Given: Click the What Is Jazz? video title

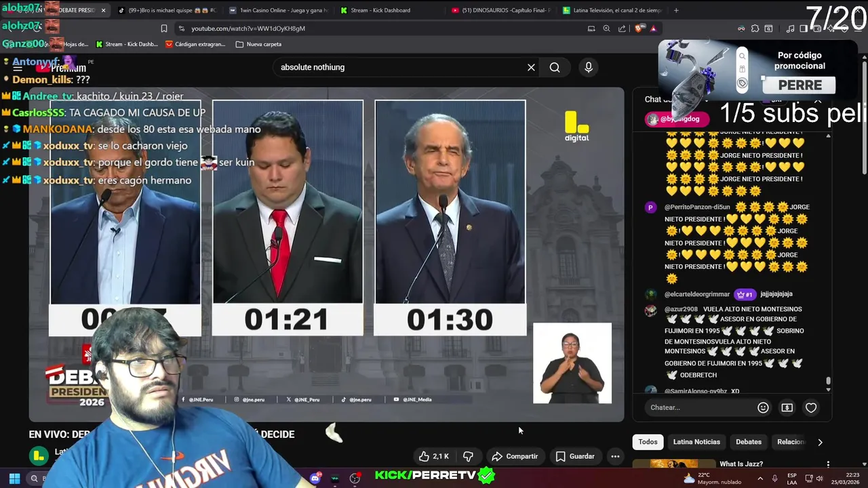Looking at the screenshot, I should tap(741, 464).
